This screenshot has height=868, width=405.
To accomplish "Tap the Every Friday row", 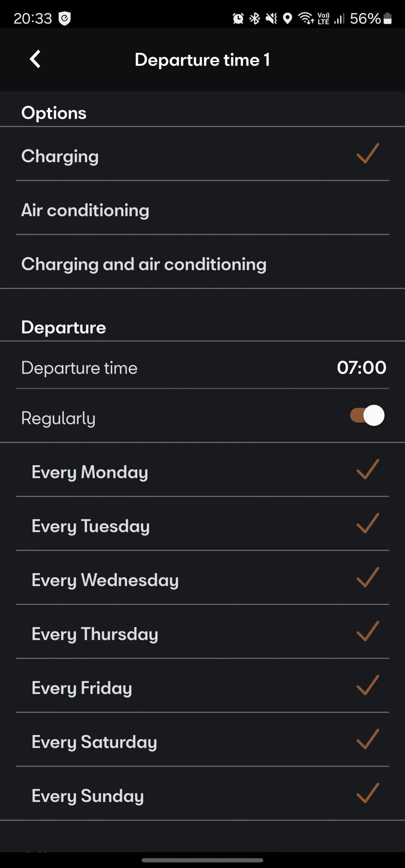I will pyautogui.click(x=202, y=687).
